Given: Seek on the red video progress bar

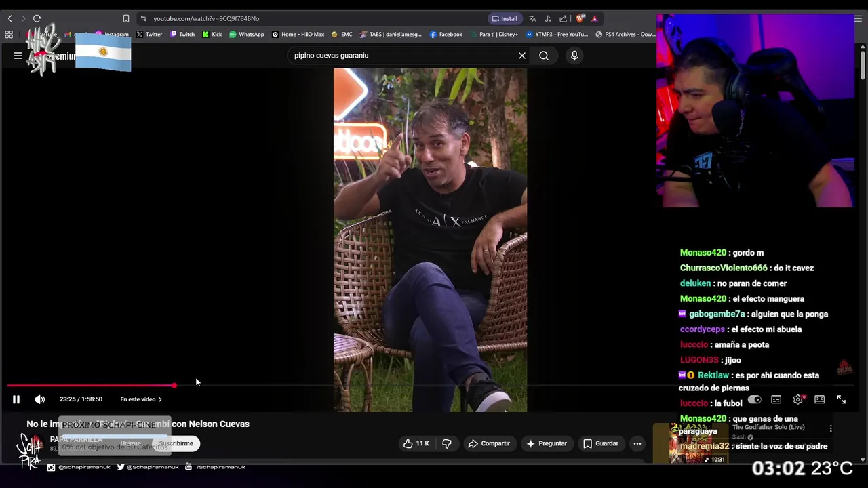Looking at the screenshot, I should tap(91, 385).
